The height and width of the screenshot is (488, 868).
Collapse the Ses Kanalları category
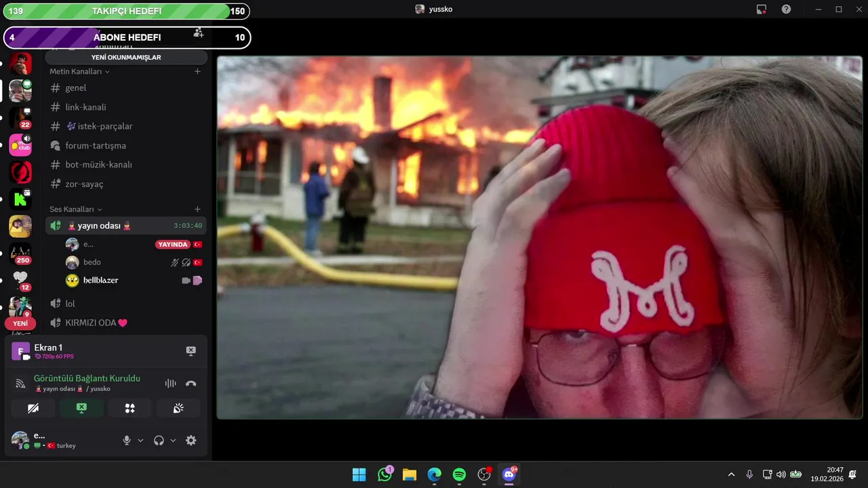tap(76, 209)
